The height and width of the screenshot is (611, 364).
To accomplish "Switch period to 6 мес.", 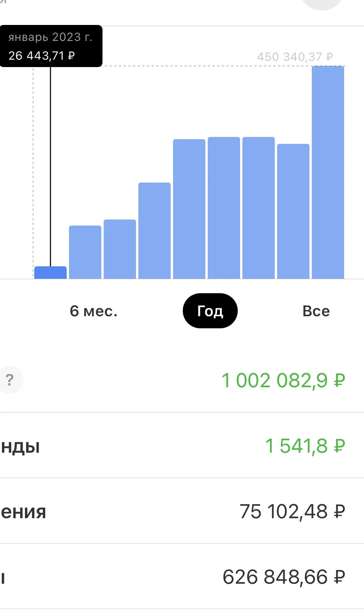I will pos(94,311).
